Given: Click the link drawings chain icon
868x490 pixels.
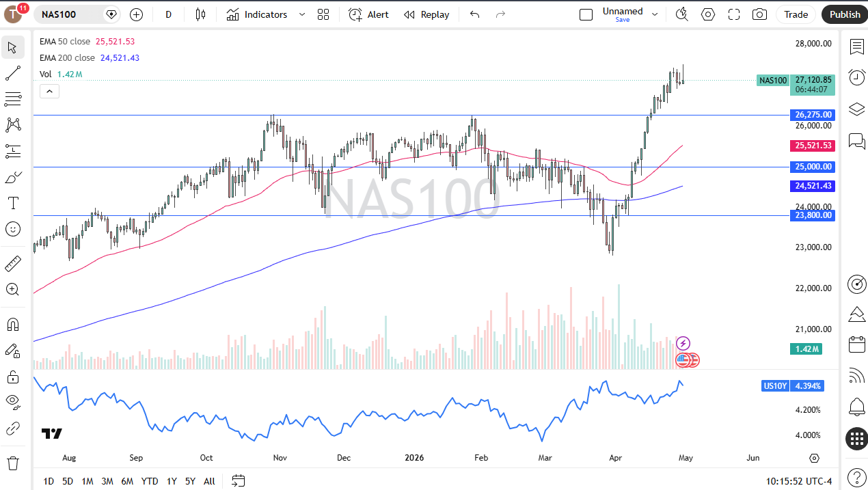Looking at the screenshot, I should pos(12,428).
